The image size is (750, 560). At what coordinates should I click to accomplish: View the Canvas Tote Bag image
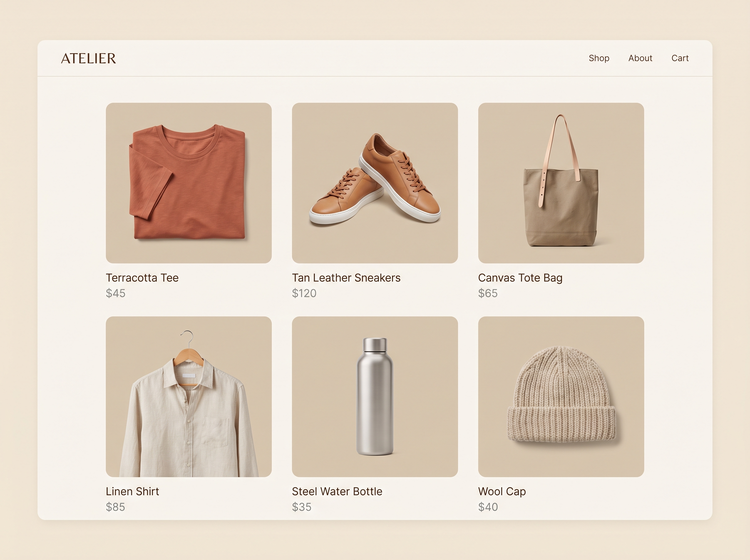coord(561,183)
